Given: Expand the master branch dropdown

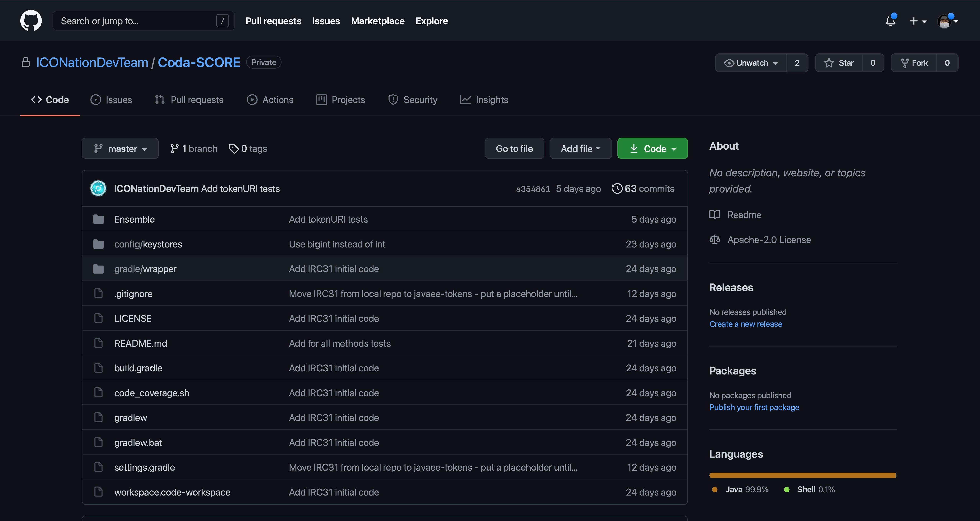Looking at the screenshot, I should [x=120, y=149].
